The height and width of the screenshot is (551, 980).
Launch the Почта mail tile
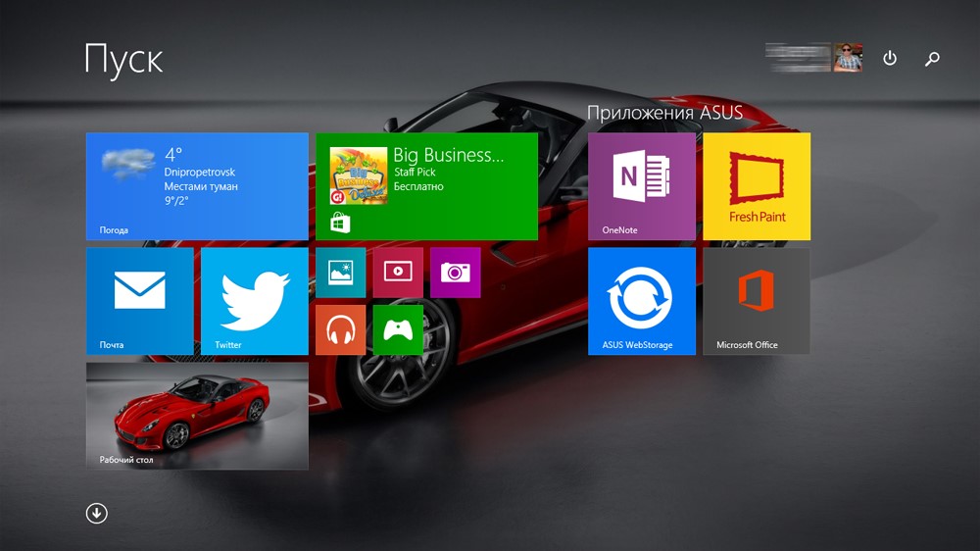click(139, 301)
